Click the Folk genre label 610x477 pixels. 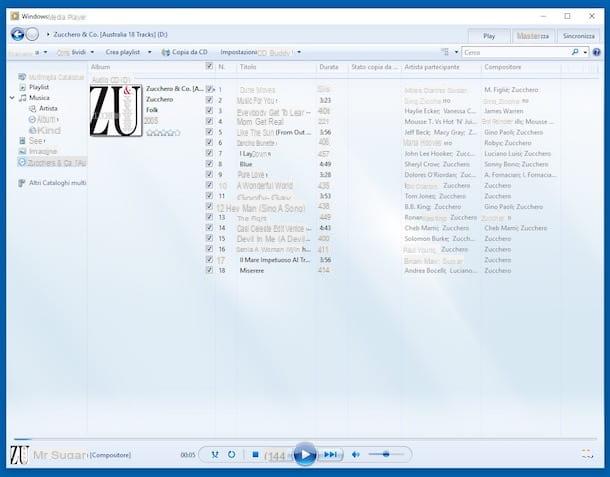152,110
